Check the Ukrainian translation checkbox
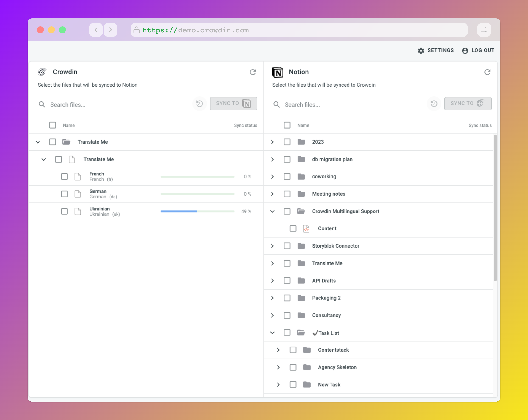528x420 pixels. (65, 211)
